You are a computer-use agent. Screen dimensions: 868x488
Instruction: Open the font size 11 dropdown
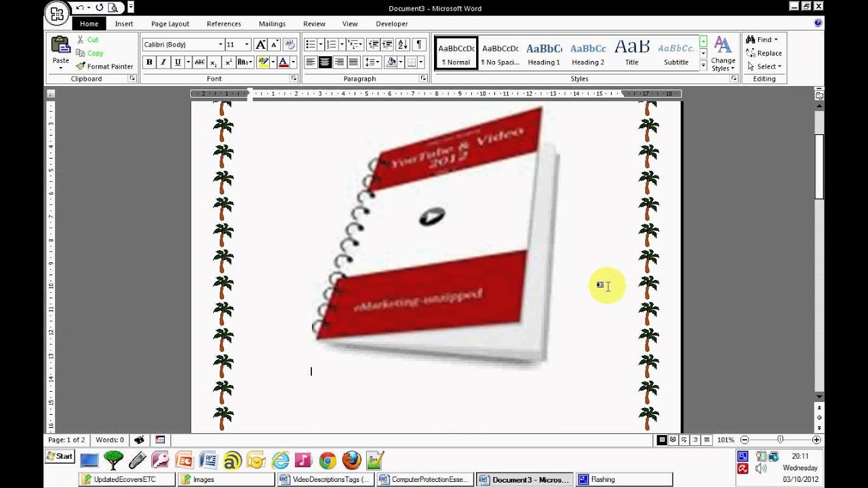pos(247,45)
